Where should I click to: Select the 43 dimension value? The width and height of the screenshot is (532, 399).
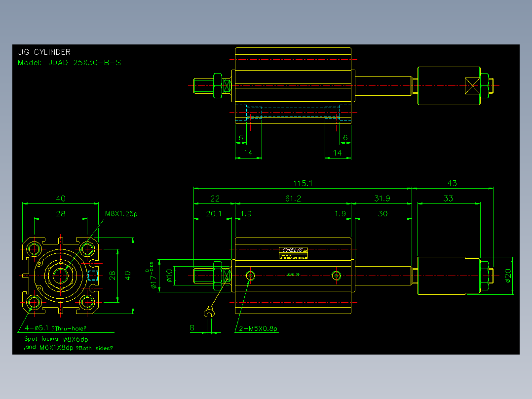(x=452, y=183)
